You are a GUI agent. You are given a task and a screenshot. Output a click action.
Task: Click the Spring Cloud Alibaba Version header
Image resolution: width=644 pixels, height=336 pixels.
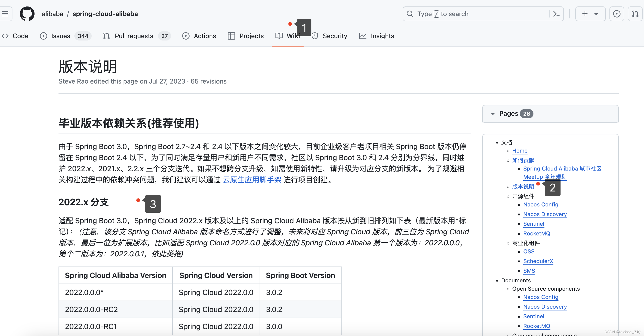(115, 275)
